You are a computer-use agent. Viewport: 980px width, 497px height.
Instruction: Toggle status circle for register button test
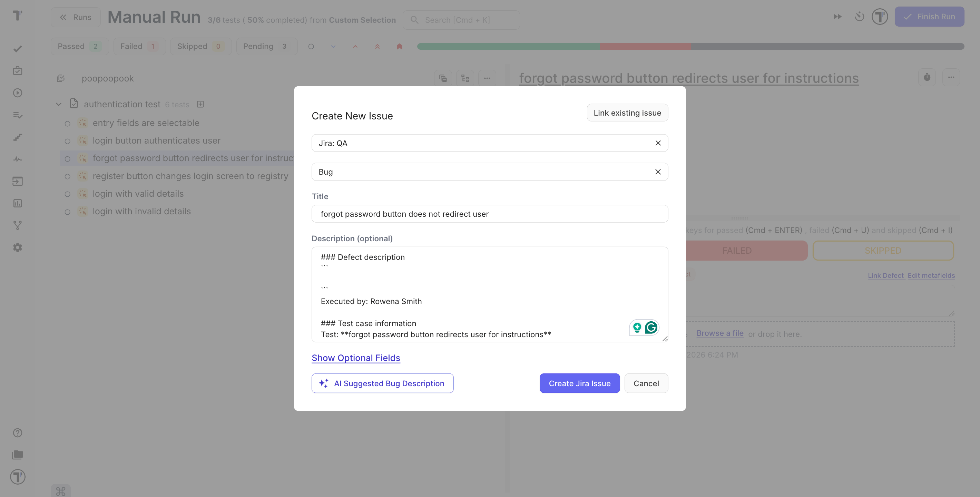tap(67, 177)
